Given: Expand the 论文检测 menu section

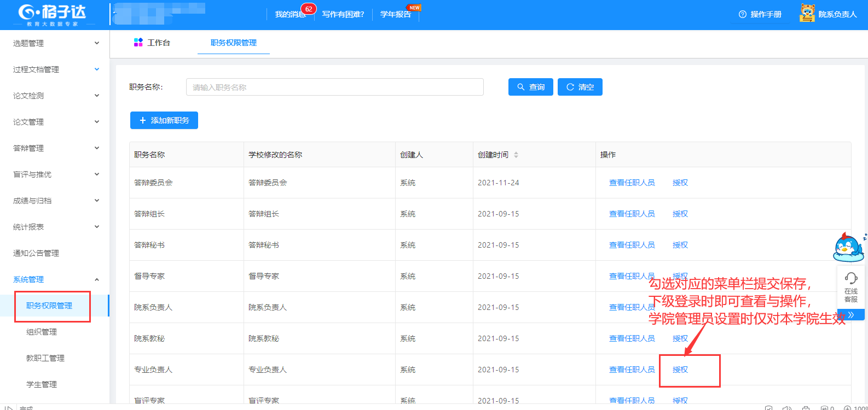Looking at the screenshot, I should [55, 96].
